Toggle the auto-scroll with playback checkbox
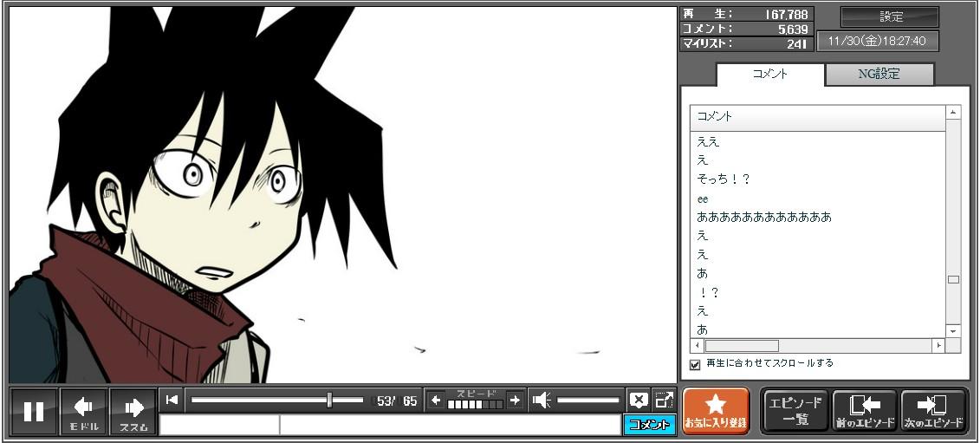This screenshot has height=443, width=980. pyautogui.click(x=695, y=364)
